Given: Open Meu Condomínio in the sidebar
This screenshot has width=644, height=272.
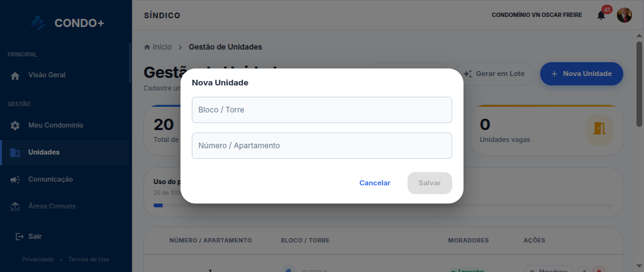Looking at the screenshot, I should point(65,126).
